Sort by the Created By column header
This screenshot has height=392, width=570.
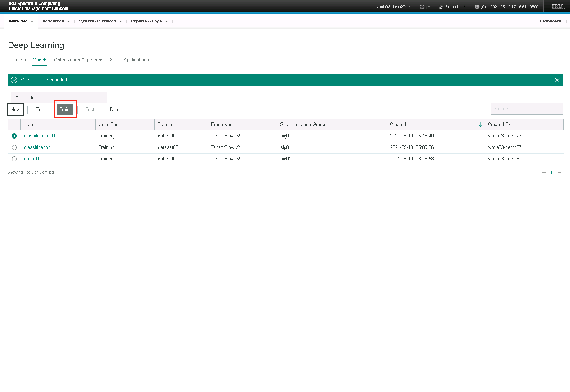coord(524,124)
